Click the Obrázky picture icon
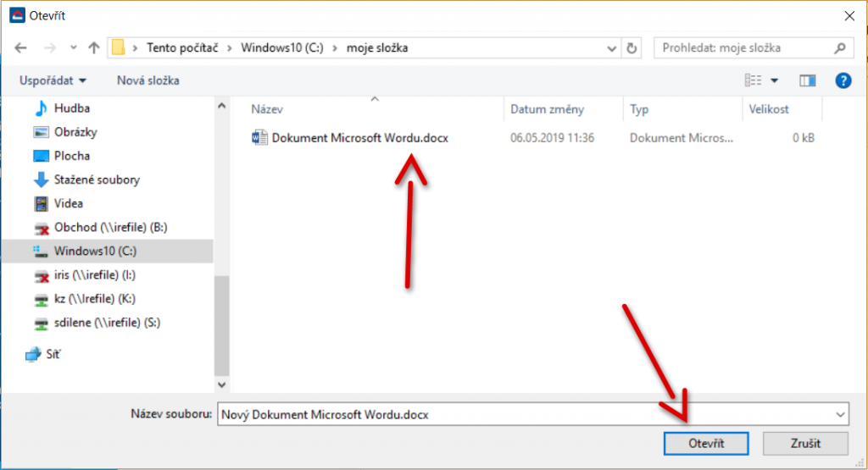Image resolution: width=868 pixels, height=470 pixels. pos(41,132)
